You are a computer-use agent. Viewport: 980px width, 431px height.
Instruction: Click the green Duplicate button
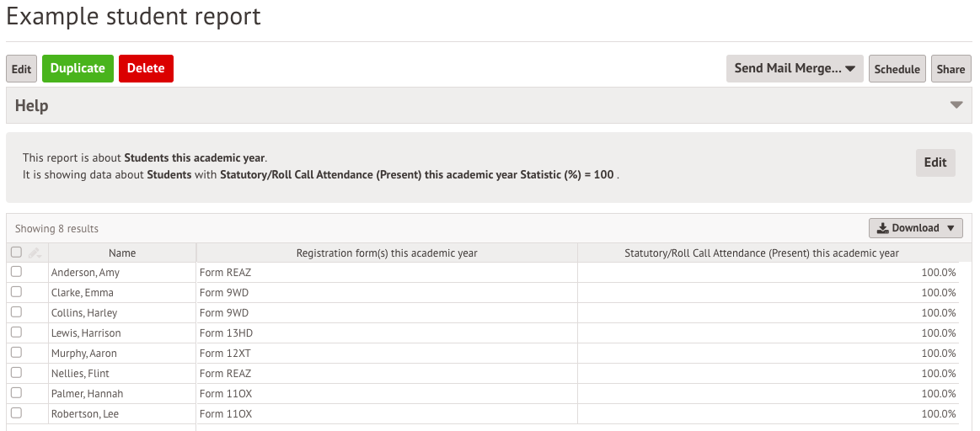point(78,69)
